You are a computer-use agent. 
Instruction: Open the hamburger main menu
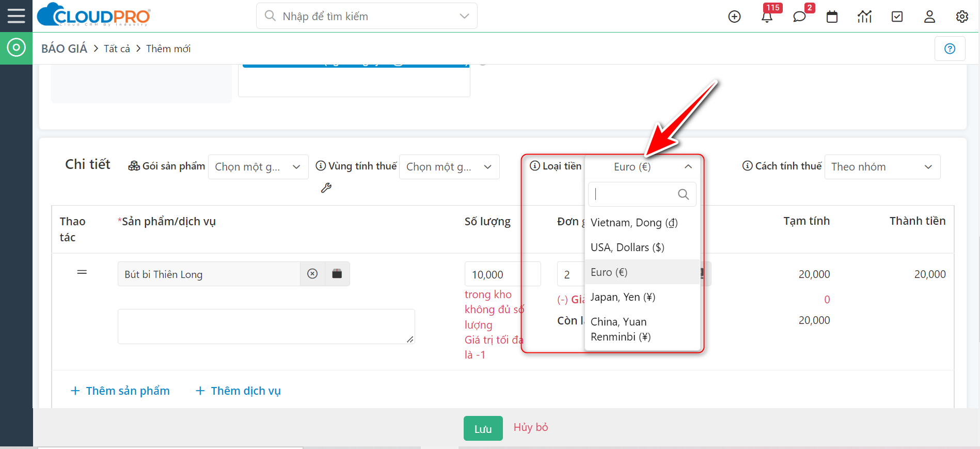16,16
